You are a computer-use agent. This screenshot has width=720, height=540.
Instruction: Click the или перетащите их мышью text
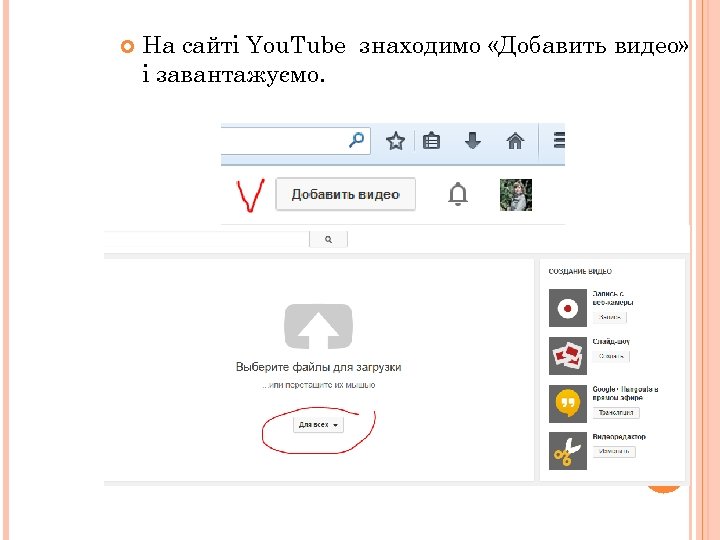coord(318,385)
